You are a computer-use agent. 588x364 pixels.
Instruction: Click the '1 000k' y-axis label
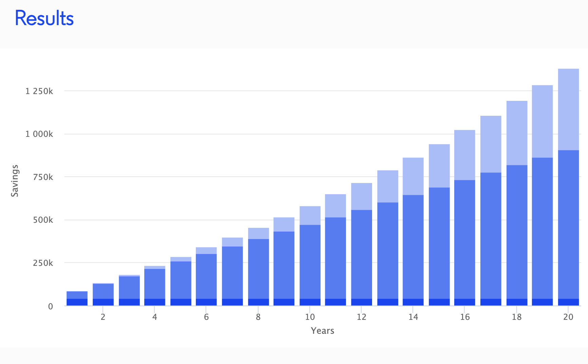point(39,134)
